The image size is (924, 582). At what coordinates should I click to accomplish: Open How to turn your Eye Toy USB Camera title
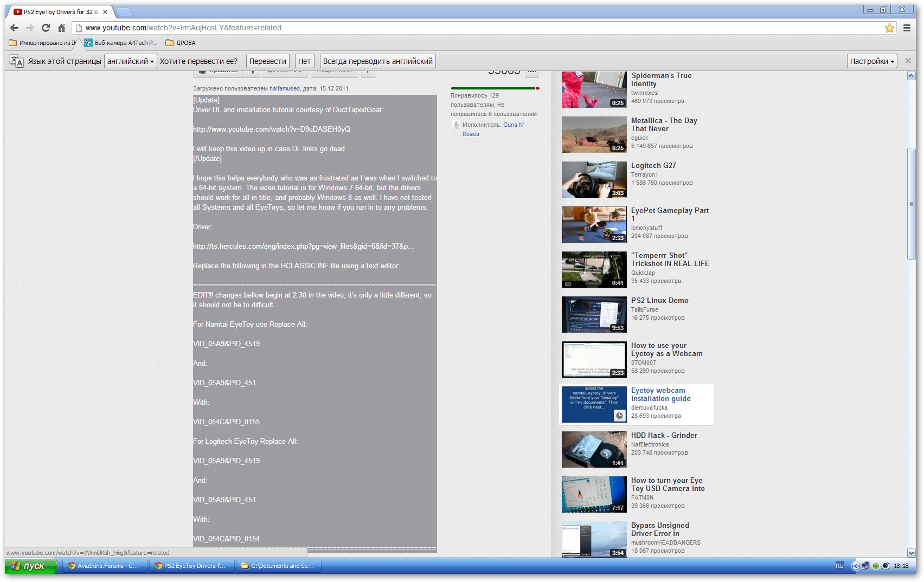click(668, 484)
